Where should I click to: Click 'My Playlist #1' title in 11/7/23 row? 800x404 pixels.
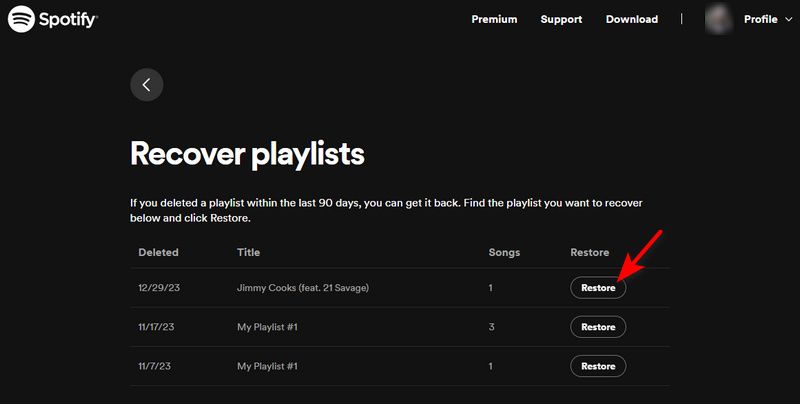point(267,366)
